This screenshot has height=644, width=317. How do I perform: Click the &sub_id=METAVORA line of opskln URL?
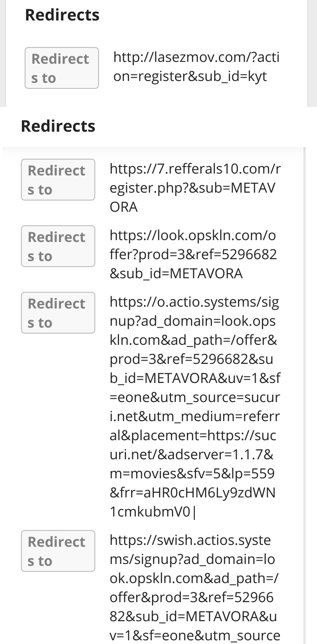pos(176,273)
